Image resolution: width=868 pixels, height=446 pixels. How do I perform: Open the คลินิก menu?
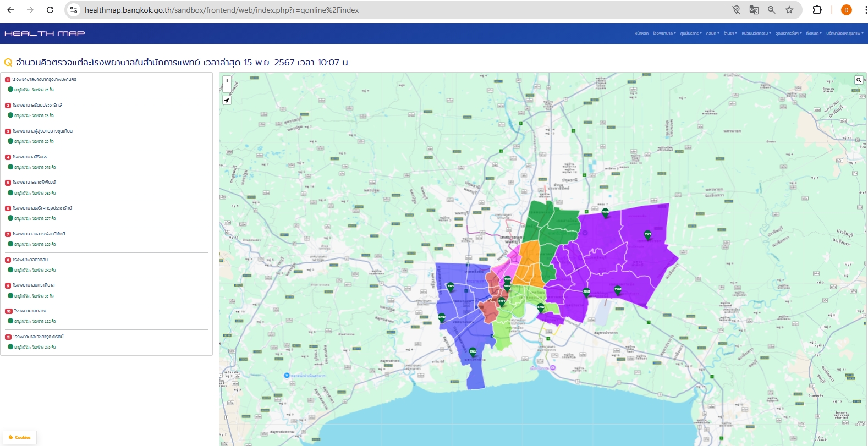coord(712,34)
